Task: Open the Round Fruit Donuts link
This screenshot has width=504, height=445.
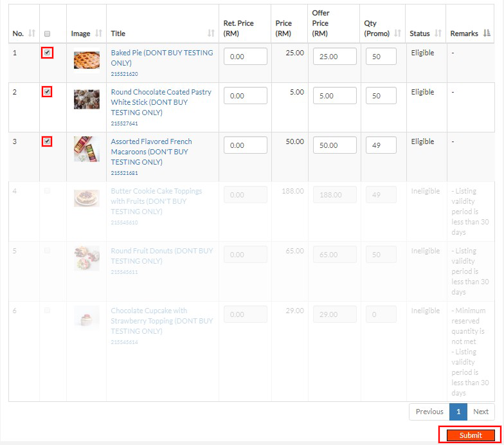Action: pos(162,256)
